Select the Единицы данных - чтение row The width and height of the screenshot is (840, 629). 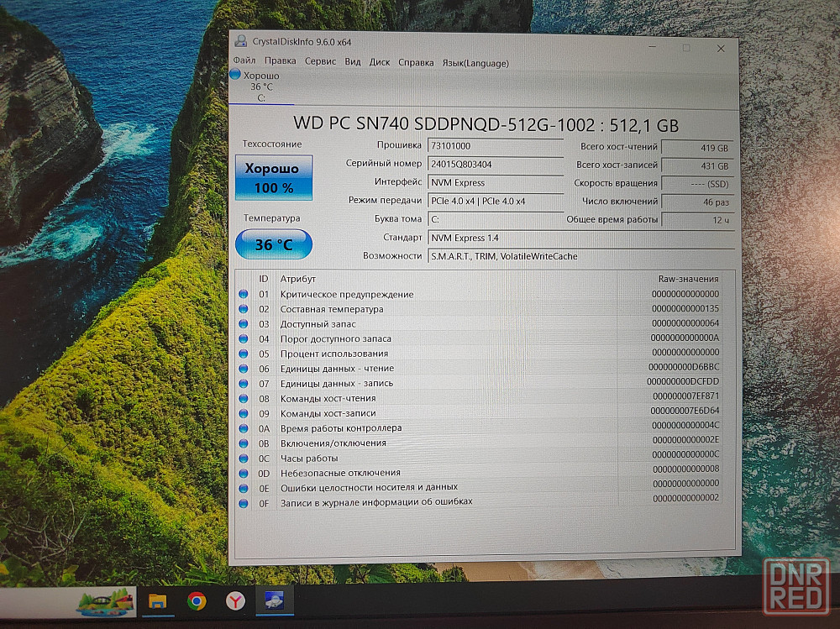point(480,368)
